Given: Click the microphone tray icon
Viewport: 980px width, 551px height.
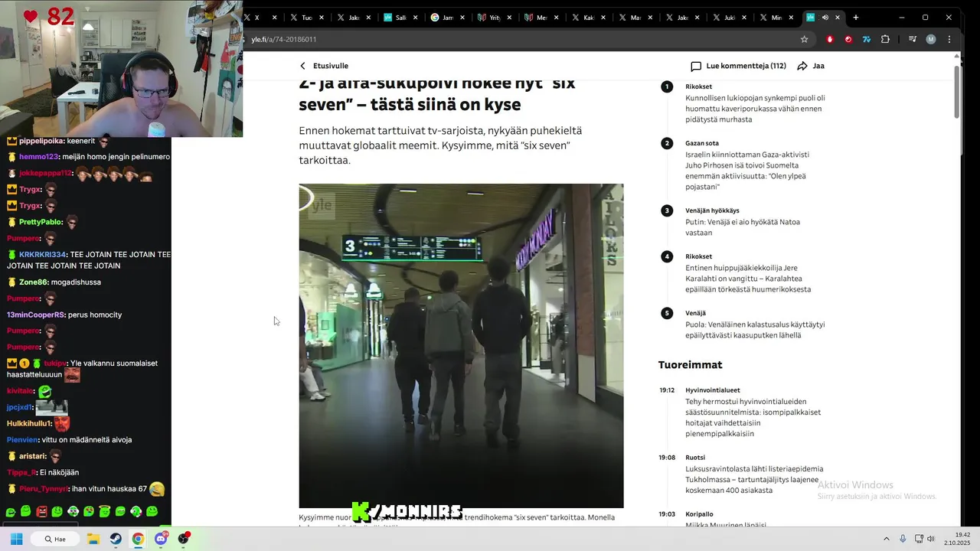Looking at the screenshot, I should point(903,539).
